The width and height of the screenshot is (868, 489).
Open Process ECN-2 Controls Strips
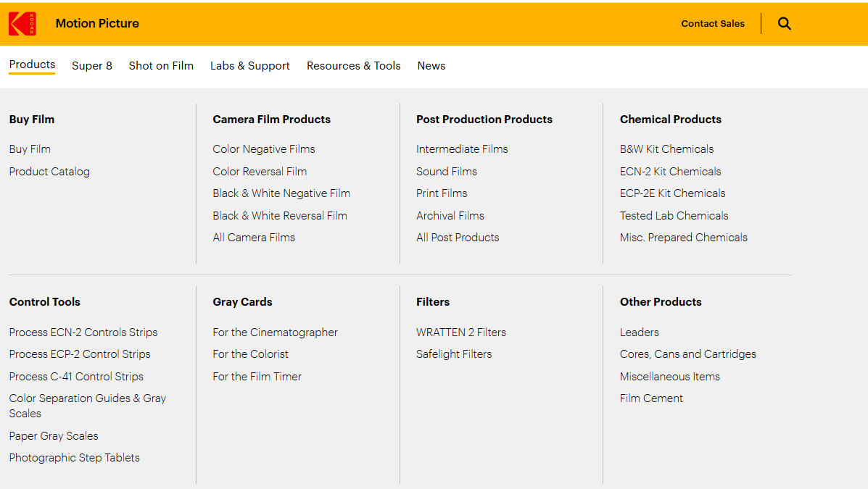[x=83, y=333]
